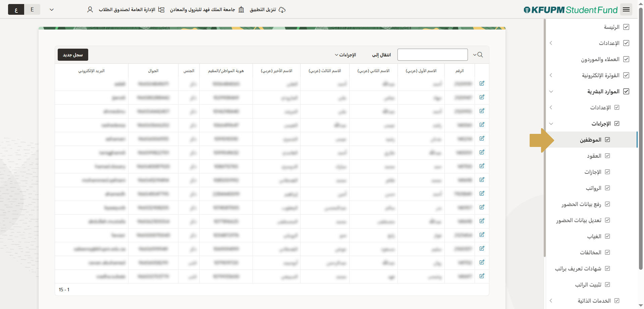Viewport: 644px width, 309px height.
Task: Click the الجنس column header
Action: [x=189, y=71]
